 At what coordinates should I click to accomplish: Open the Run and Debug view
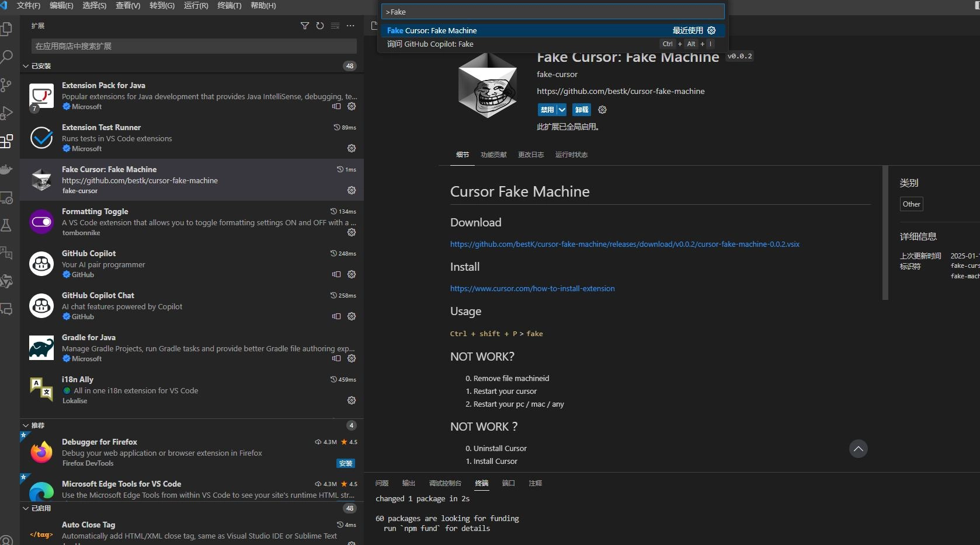tap(6, 113)
